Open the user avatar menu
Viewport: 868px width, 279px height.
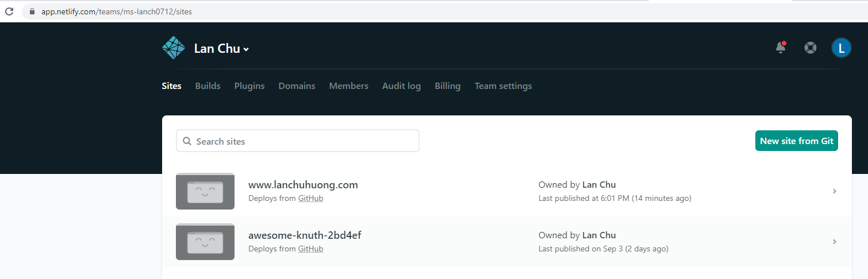point(842,48)
